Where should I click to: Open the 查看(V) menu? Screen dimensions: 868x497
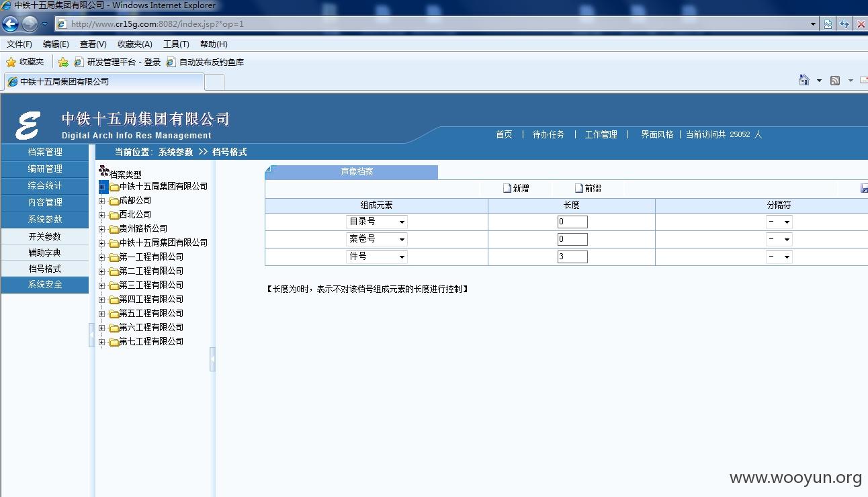tap(93, 44)
